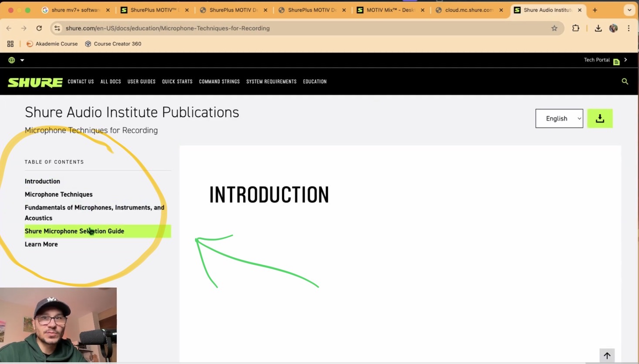The image size is (639, 364).
Task: Click the Akademie Course bookmark
Action: pyautogui.click(x=52, y=44)
